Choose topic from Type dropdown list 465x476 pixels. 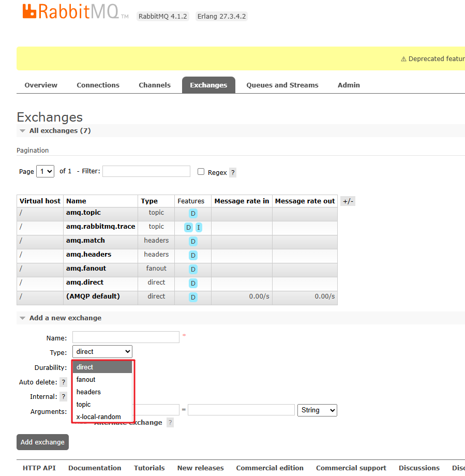pyautogui.click(x=102, y=405)
